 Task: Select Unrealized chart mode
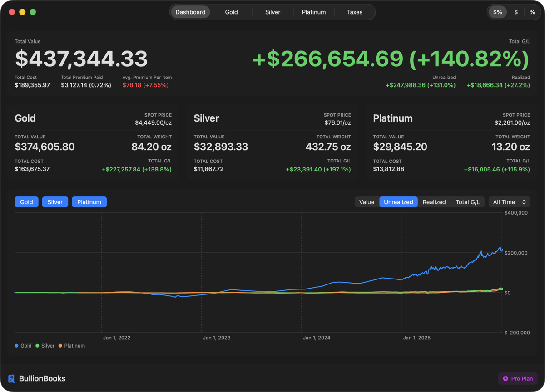tap(398, 202)
